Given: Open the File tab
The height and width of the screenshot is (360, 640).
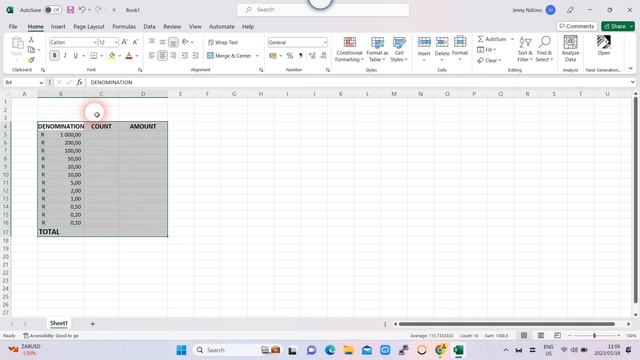Looking at the screenshot, I should point(13,27).
